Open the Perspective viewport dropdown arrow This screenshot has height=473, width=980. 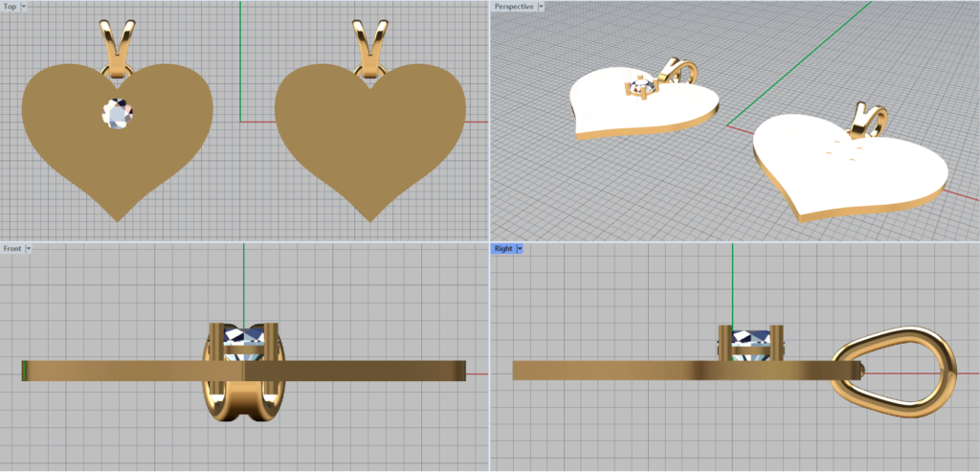pyautogui.click(x=540, y=6)
